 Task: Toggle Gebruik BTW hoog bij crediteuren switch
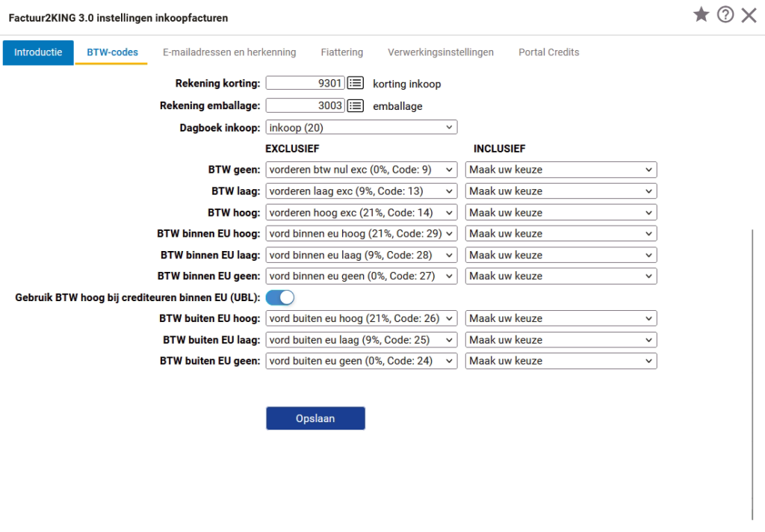280,297
